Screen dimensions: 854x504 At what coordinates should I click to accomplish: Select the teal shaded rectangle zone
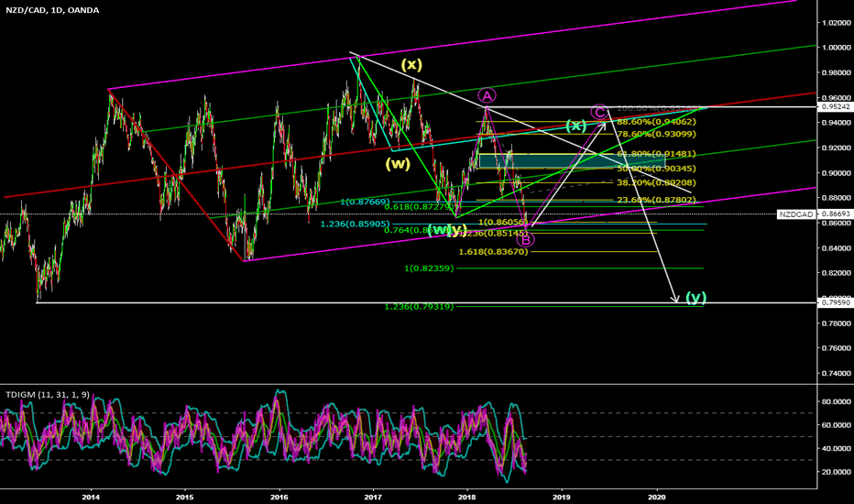(572, 162)
